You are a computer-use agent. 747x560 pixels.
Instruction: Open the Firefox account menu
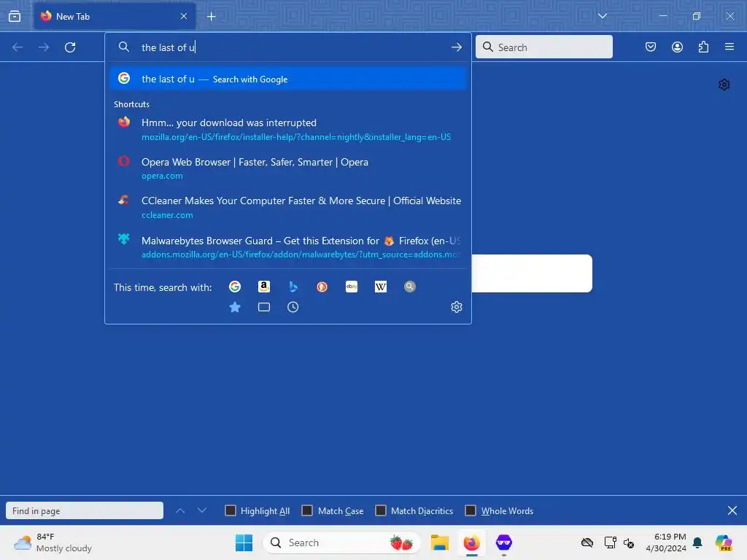pyautogui.click(x=677, y=47)
